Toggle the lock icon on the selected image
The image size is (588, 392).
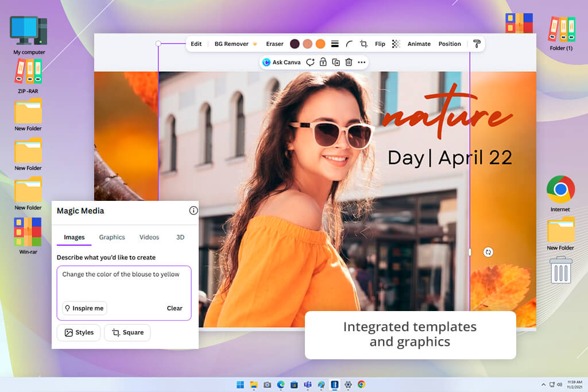pyautogui.click(x=323, y=62)
